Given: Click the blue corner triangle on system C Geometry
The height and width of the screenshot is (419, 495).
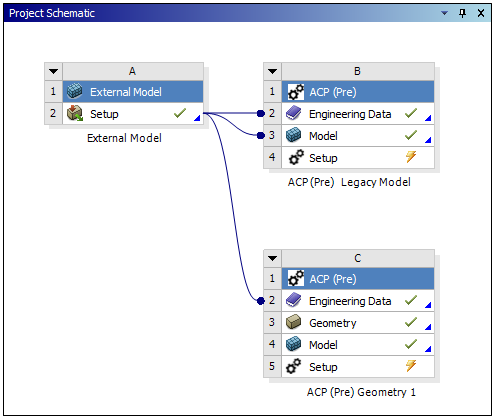Looking at the screenshot, I should 428,327.
